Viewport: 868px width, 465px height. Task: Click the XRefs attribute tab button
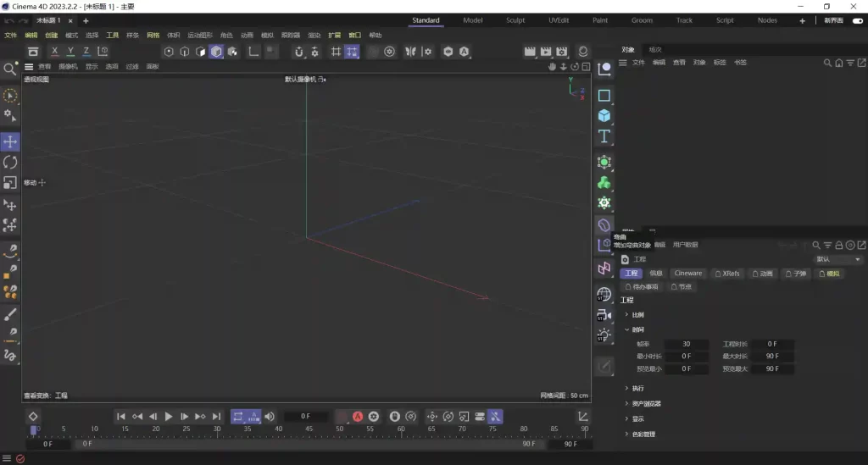pos(727,274)
